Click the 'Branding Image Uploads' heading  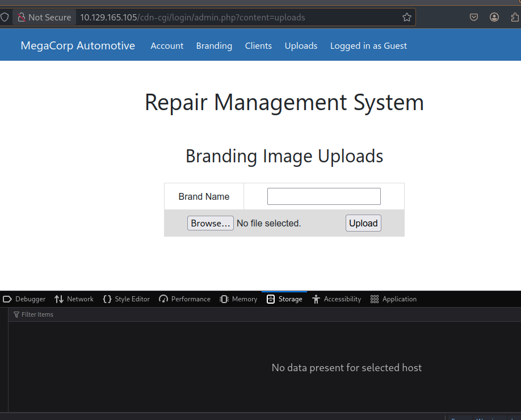[x=284, y=156]
